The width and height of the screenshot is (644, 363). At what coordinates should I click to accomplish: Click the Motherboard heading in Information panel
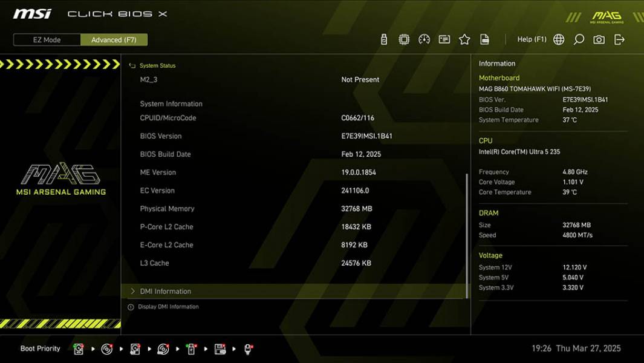pyautogui.click(x=499, y=77)
